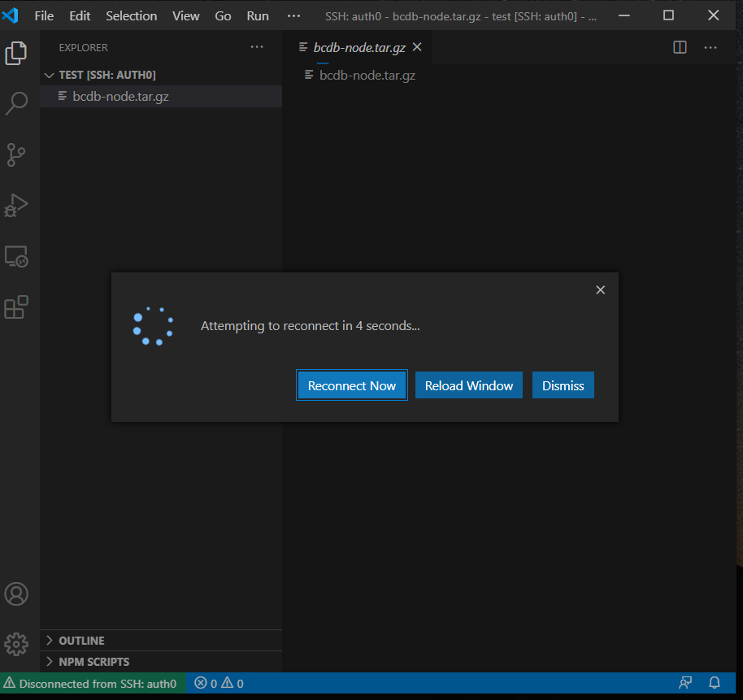Open notifications via the bell icon
Viewport: 743px width, 700px height.
point(713,683)
